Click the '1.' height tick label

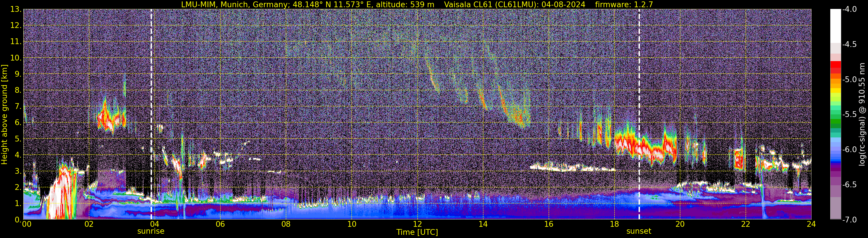tap(18, 204)
